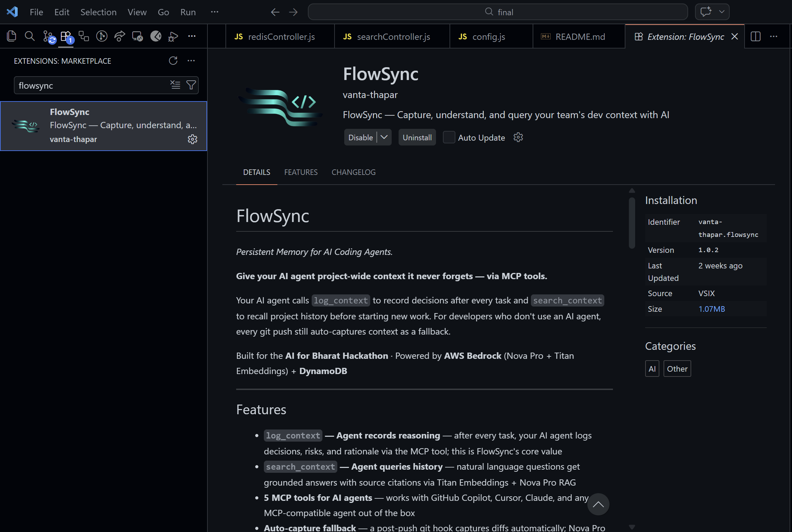
Task: Open the Selection menu
Action: 98,12
